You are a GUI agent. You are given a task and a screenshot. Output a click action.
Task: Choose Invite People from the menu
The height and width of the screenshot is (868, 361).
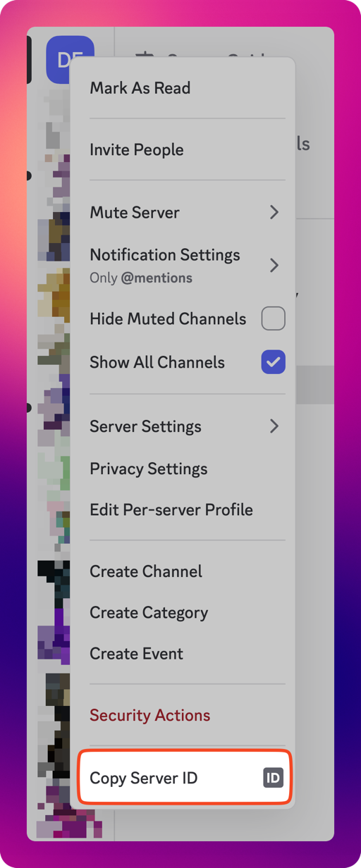point(187,150)
